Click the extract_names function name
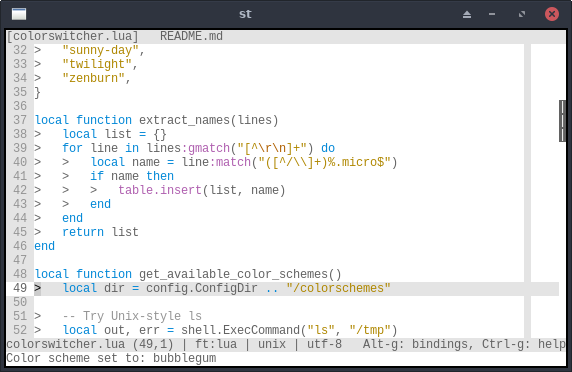This screenshot has width=572, height=372. click(x=184, y=120)
